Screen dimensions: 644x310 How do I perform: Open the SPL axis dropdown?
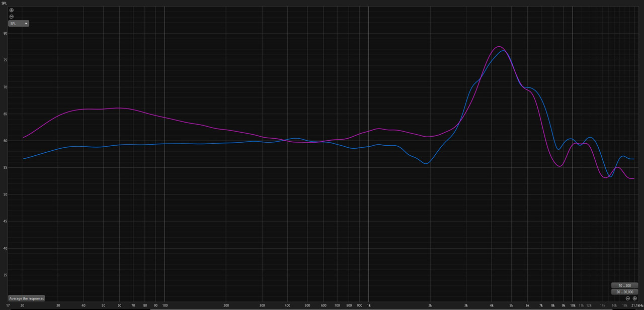(18, 24)
